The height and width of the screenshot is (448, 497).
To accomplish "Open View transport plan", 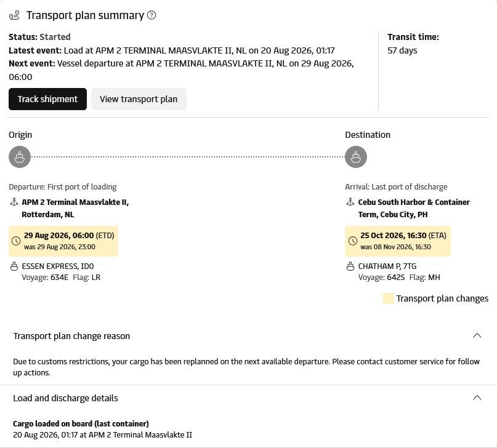I will tap(139, 99).
